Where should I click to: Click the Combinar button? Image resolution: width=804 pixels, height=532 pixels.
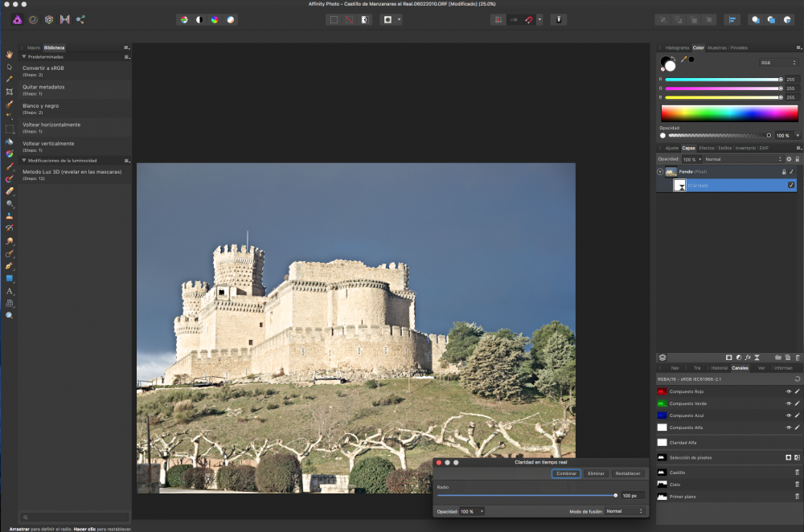566,474
